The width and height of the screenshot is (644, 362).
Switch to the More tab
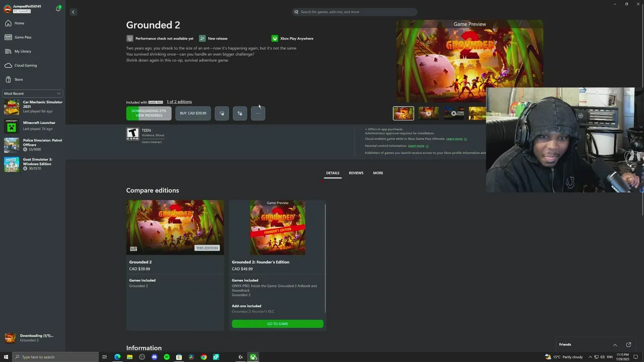point(378,173)
